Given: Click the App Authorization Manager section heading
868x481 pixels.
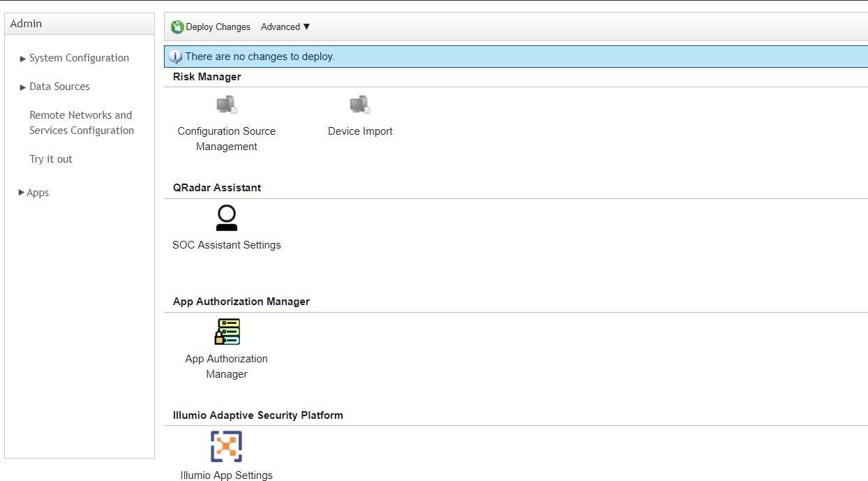Looking at the screenshot, I should coord(241,302).
